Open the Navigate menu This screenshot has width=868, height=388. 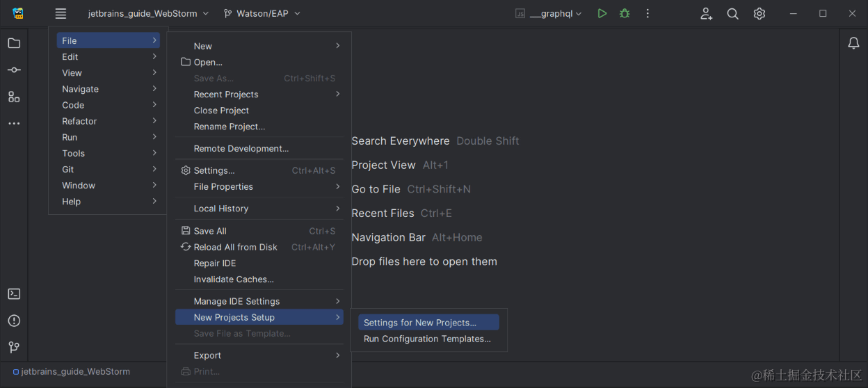tap(108, 89)
